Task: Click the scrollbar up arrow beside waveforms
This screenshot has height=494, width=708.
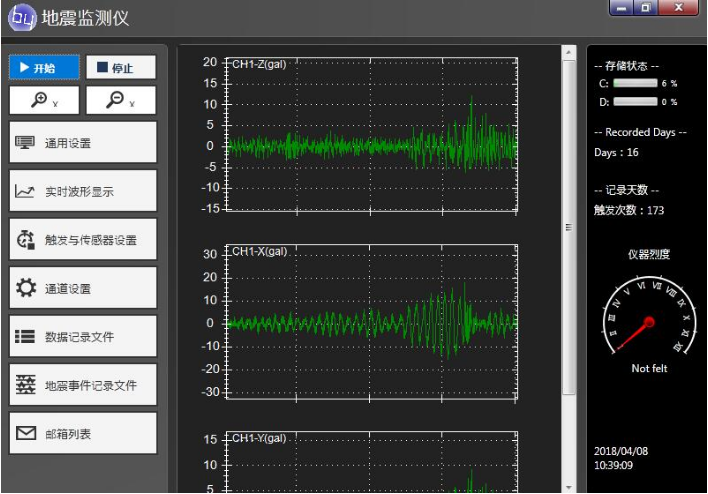Action: (x=568, y=53)
